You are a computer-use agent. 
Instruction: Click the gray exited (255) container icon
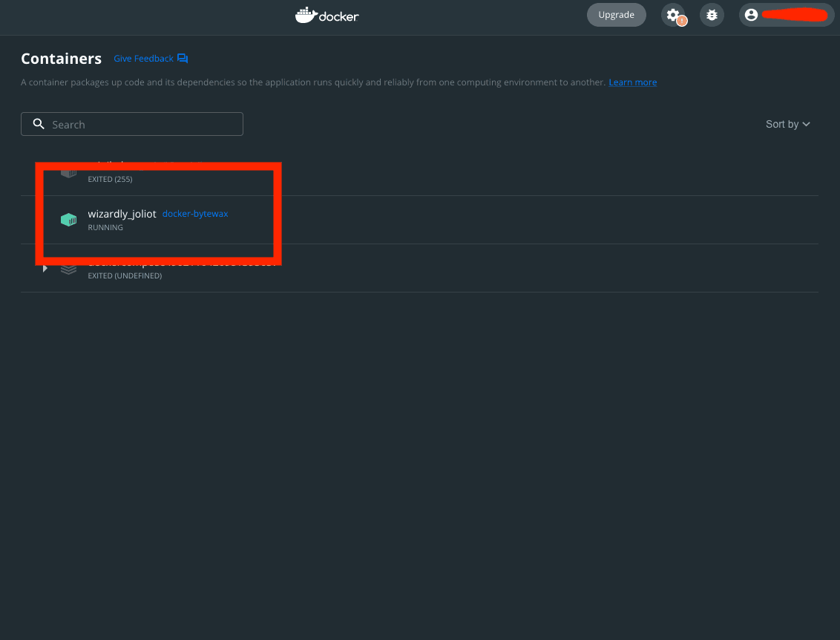[68, 173]
